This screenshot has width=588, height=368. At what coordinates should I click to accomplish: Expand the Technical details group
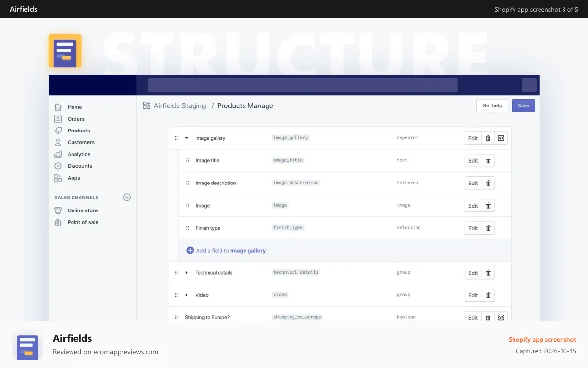point(186,273)
